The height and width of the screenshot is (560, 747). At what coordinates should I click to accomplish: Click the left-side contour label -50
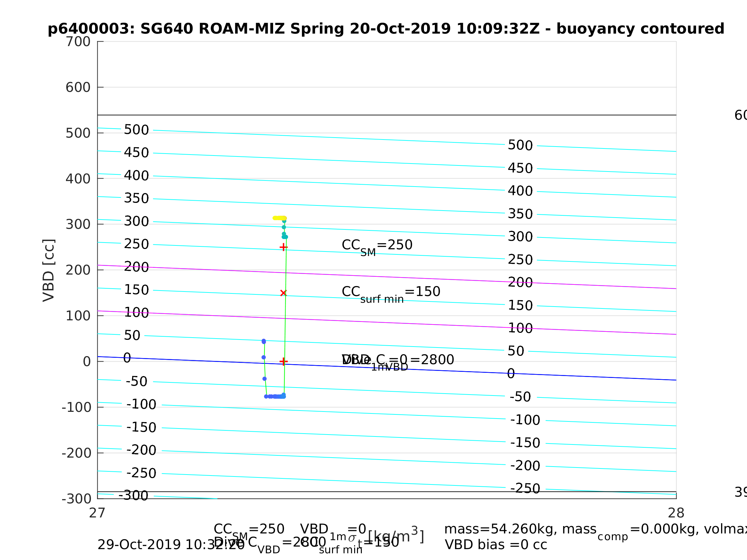(x=137, y=382)
